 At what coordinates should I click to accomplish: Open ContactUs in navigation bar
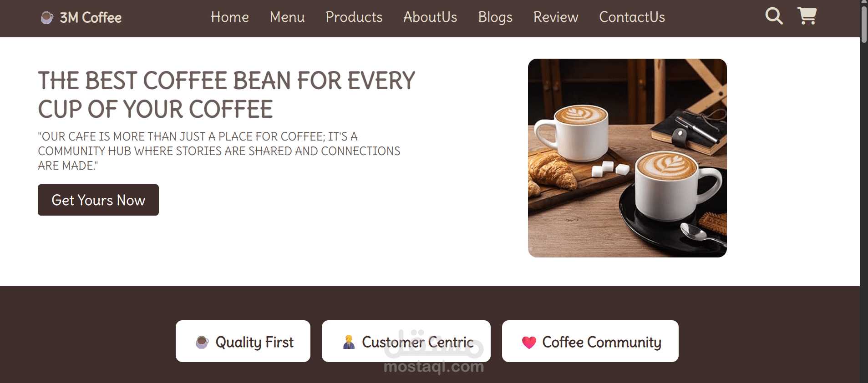click(632, 17)
